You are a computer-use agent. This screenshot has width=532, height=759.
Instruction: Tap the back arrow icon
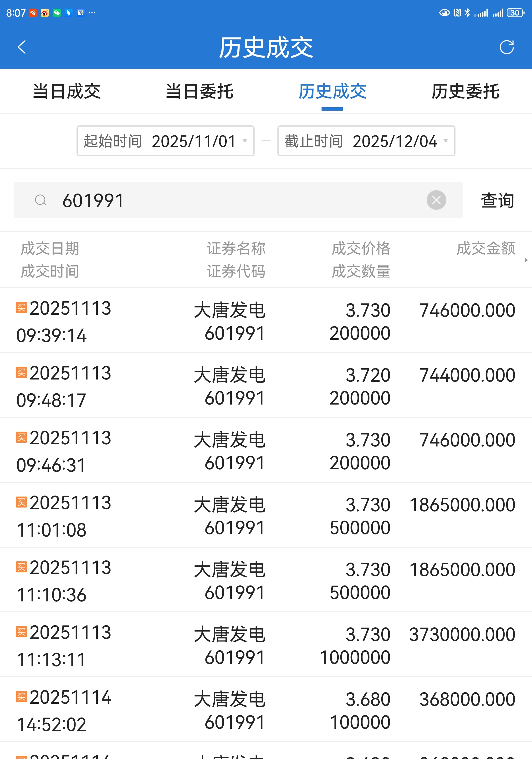[x=22, y=47]
